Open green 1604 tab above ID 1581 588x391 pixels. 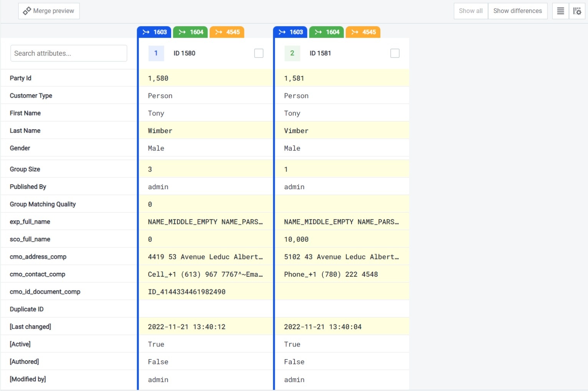point(327,32)
